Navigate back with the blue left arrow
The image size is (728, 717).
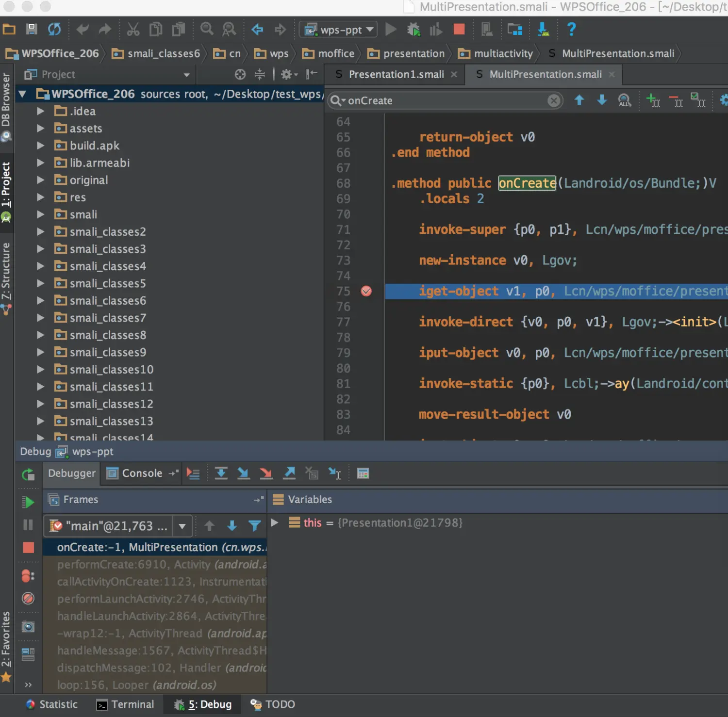pos(257,30)
